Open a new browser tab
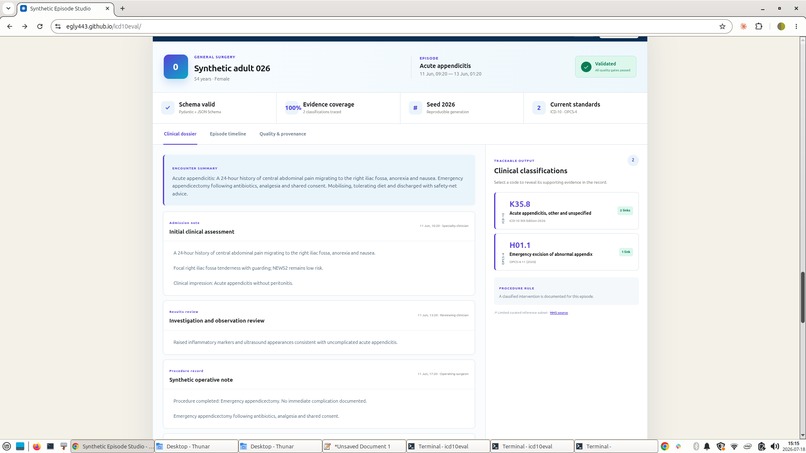Viewport: 806px width, 453px height. point(122,8)
